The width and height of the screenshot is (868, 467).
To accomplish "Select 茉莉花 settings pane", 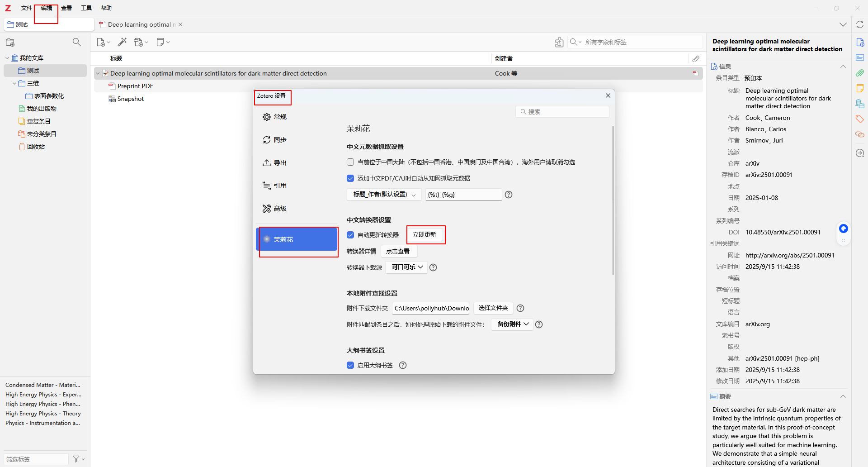I will point(297,239).
